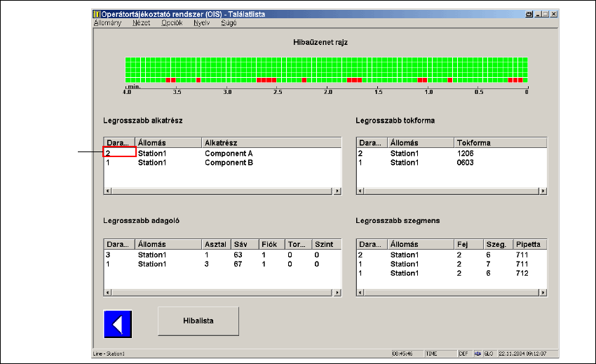Image resolution: width=596 pixels, height=364 pixels.
Task: Open the Nyelv language menu
Action: (201, 22)
